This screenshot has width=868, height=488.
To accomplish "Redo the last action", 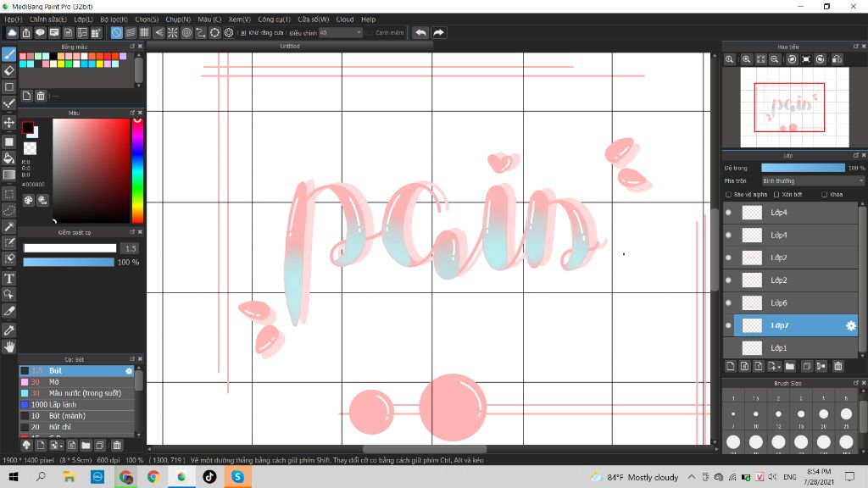I will click(438, 33).
